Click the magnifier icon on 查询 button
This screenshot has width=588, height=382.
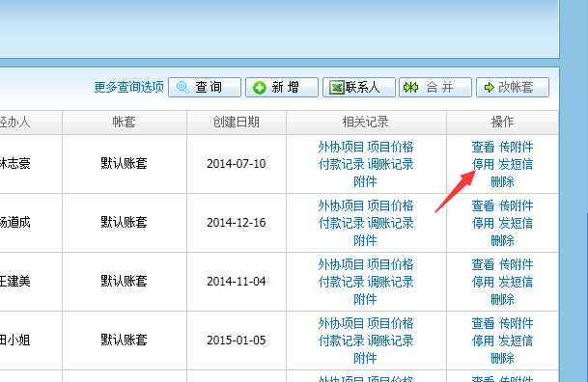(x=182, y=87)
